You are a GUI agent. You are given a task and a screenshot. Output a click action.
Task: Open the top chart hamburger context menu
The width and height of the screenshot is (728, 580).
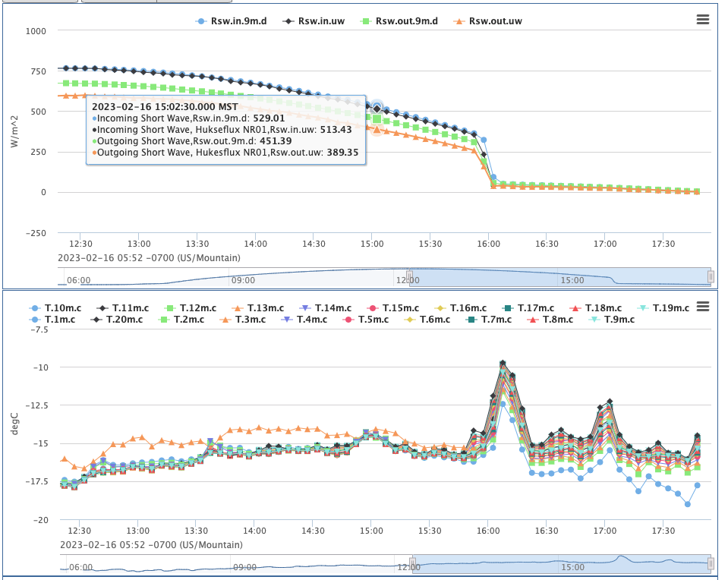[x=702, y=20]
